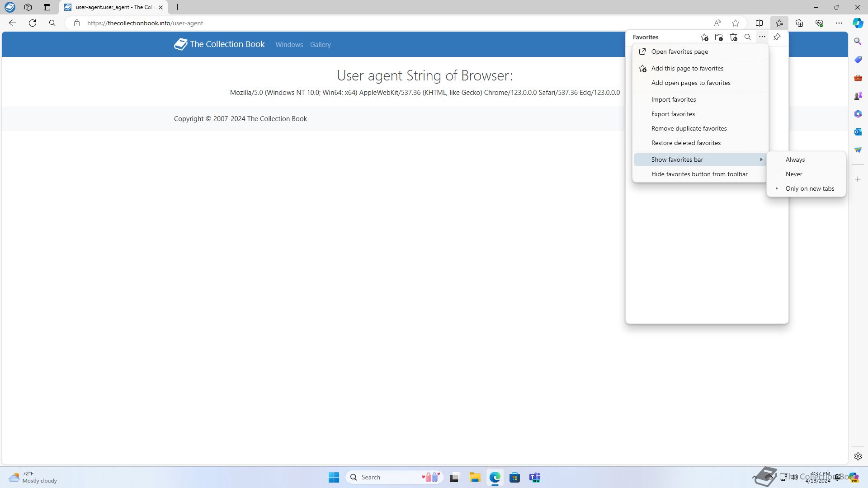
Task: Choose Remove duplicate favorites
Action: 700,128
